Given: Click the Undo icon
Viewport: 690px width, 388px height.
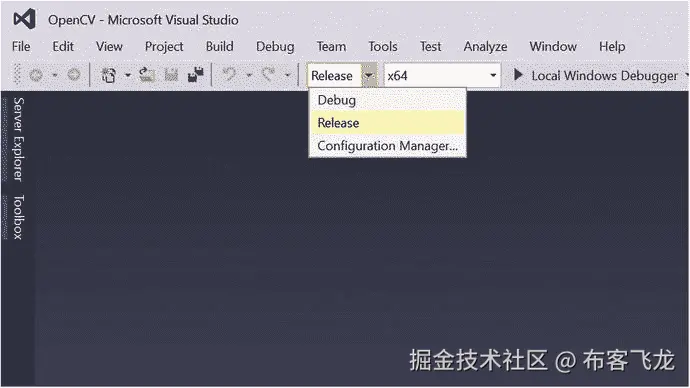Looking at the screenshot, I should (x=229, y=74).
